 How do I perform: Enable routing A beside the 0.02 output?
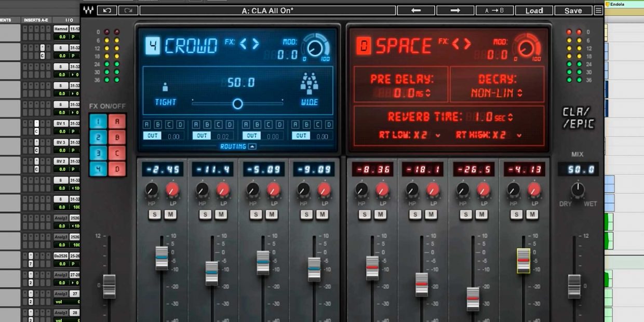click(197, 125)
